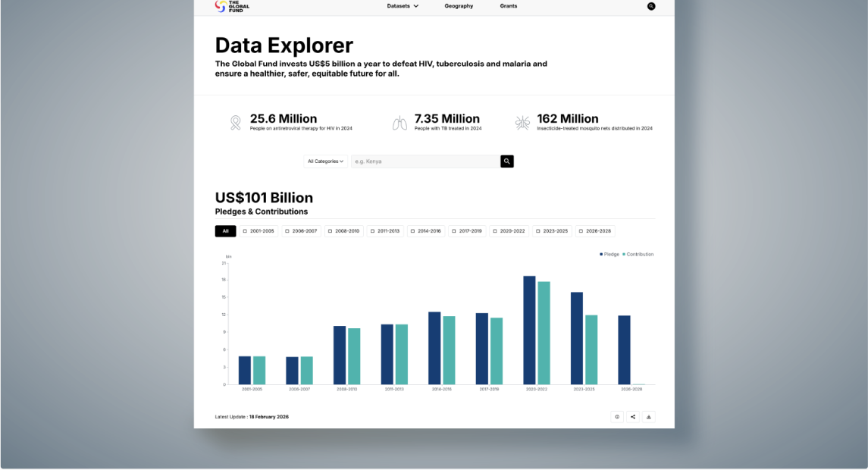The height and width of the screenshot is (470, 868).
Task: Focus the 'e.g. Kenya' search field
Action: coord(425,161)
